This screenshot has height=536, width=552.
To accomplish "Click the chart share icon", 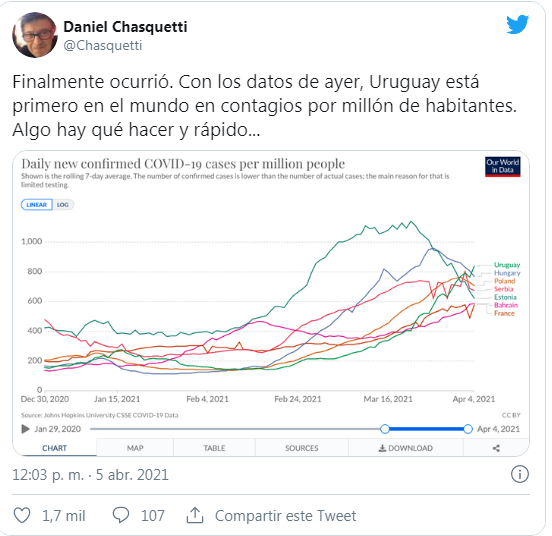I will click(496, 448).
